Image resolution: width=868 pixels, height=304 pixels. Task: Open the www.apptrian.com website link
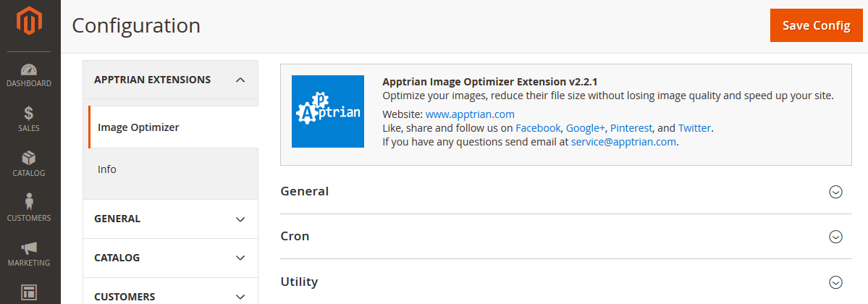470,114
